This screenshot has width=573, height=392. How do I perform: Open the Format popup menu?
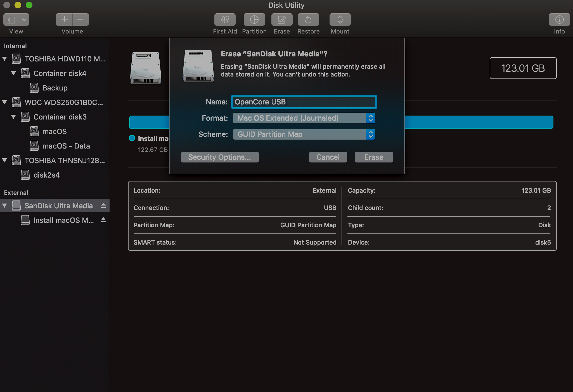(304, 118)
